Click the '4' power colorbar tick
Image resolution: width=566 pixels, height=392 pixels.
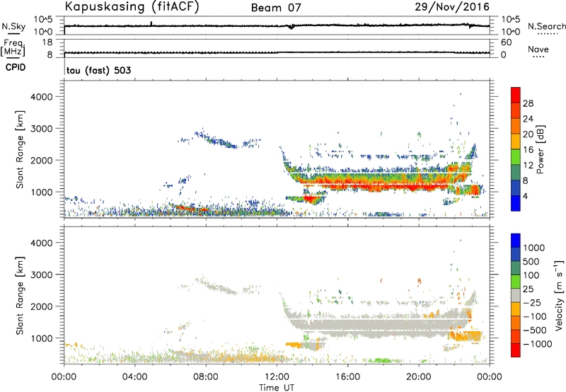click(525, 196)
